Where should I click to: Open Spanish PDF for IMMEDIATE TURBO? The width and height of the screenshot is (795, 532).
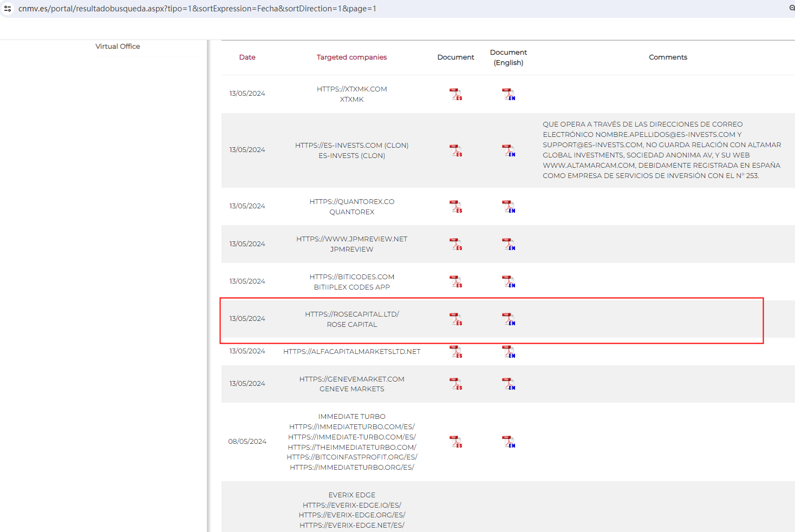(x=456, y=442)
